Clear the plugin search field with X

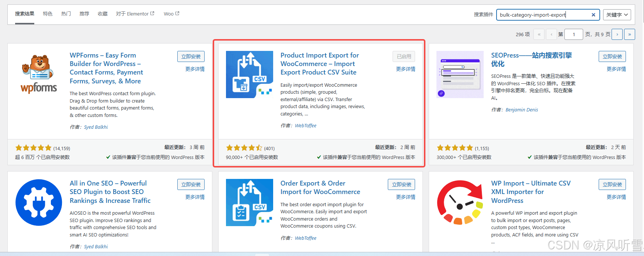coord(593,15)
